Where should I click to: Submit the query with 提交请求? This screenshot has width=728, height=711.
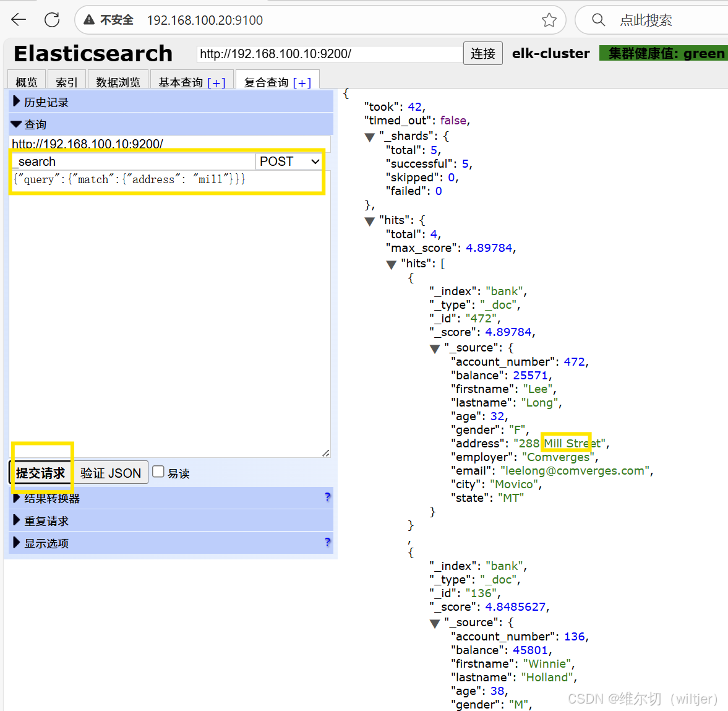pos(40,473)
